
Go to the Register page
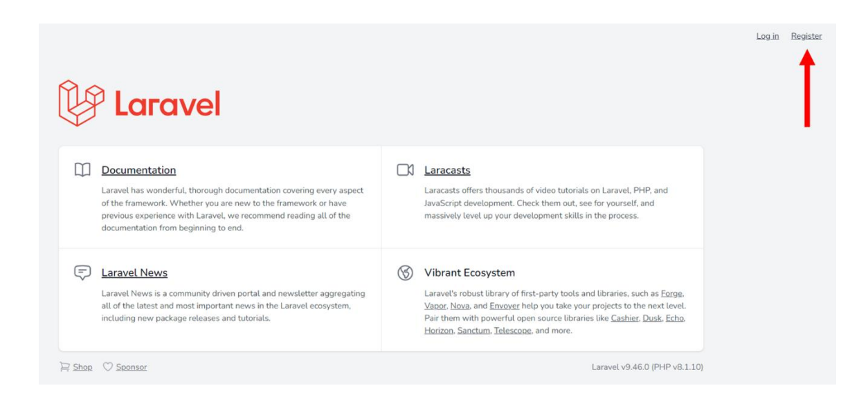click(806, 36)
